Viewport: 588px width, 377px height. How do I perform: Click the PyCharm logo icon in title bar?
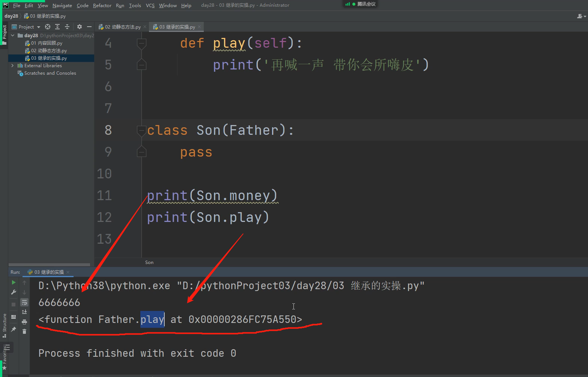(x=6, y=5)
